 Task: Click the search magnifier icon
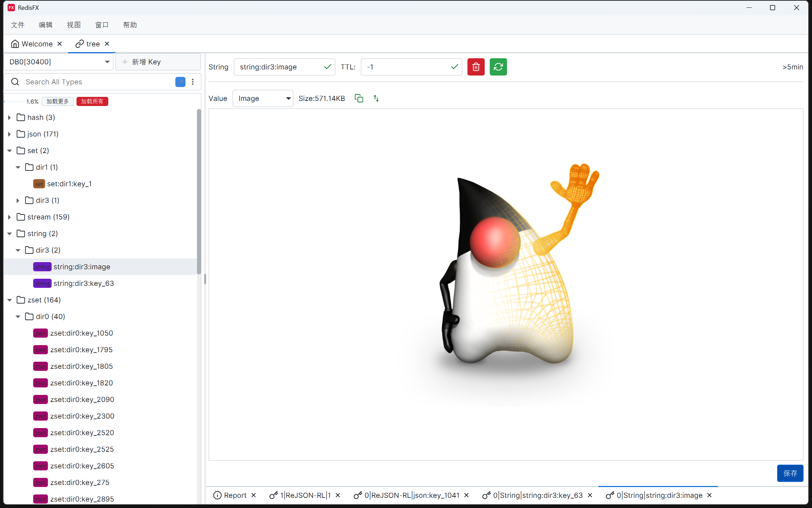click(15, 82)
